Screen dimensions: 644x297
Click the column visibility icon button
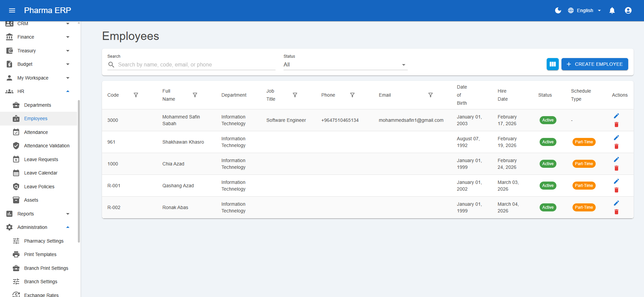click(552, 64)
